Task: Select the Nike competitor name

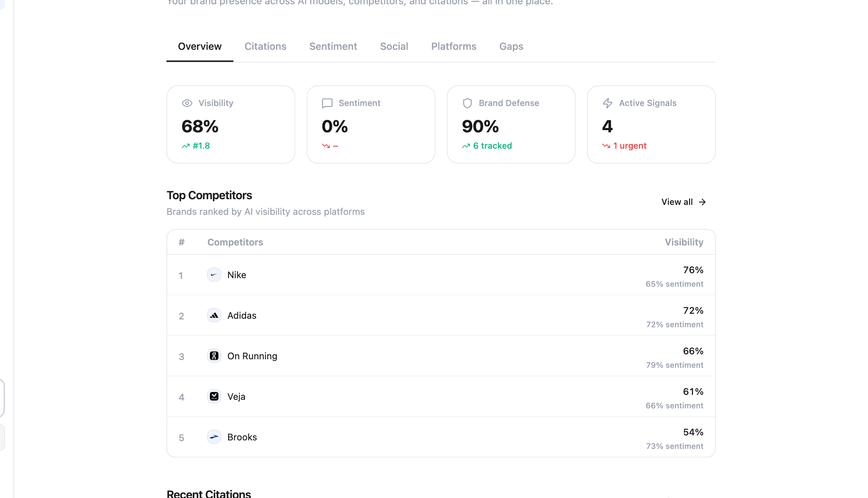Action: [237, 275]
